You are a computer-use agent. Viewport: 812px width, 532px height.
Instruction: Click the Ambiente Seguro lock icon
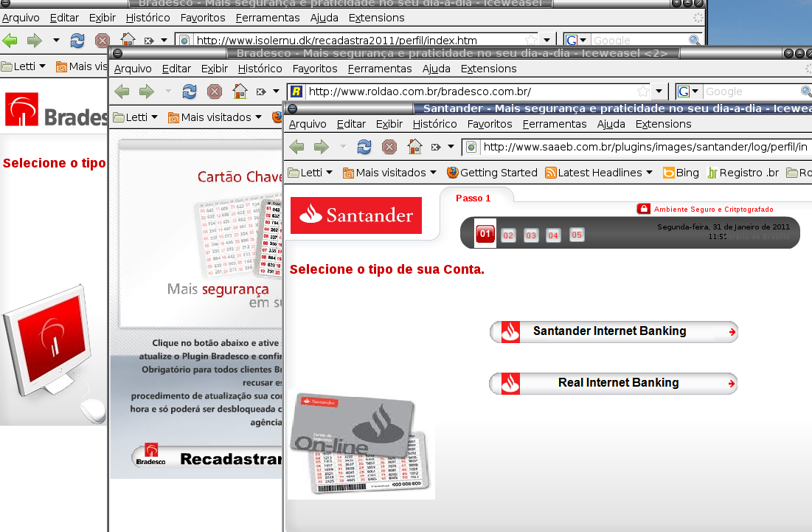643,209
